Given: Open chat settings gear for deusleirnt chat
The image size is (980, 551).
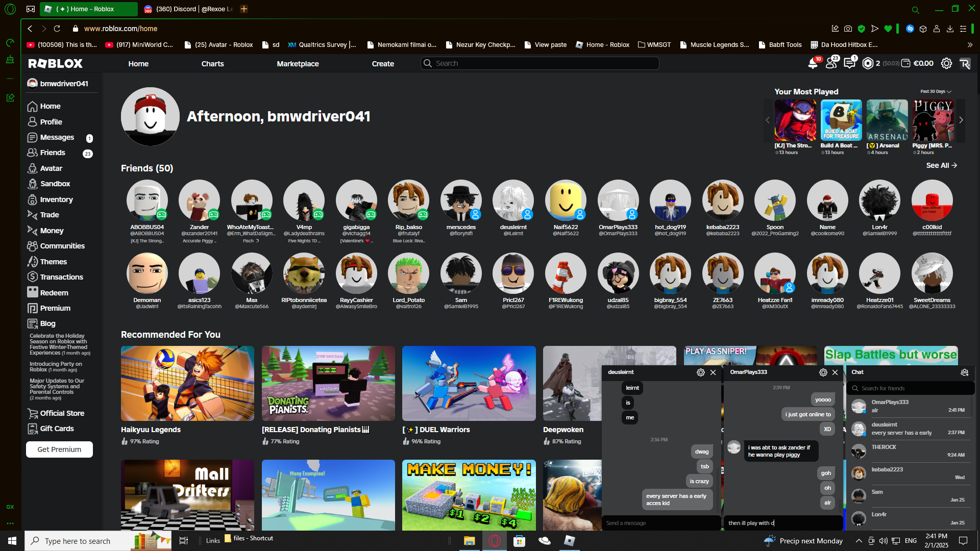Looking at the screenshot, I should [x=701, y=372].
